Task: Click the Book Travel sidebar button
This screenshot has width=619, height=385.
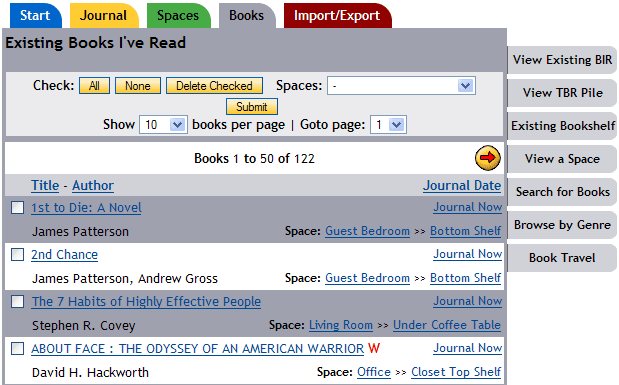Action: [x=562, y=258]
